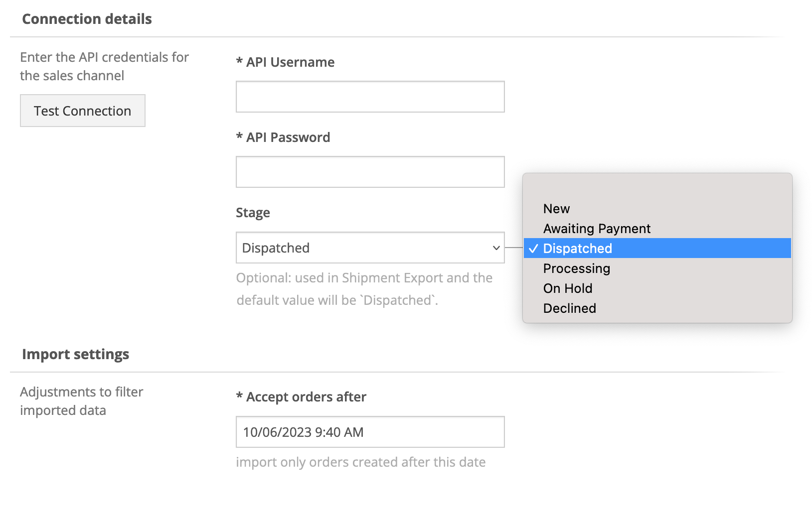Click the Test Connection button
Screen dimensions: 812x520
point(83,111)
